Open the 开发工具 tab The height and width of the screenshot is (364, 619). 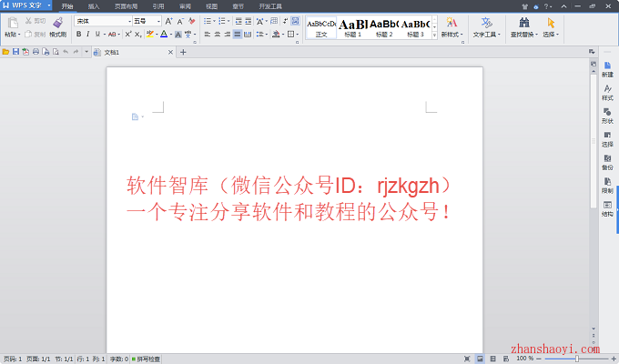[x=270, y=6]
